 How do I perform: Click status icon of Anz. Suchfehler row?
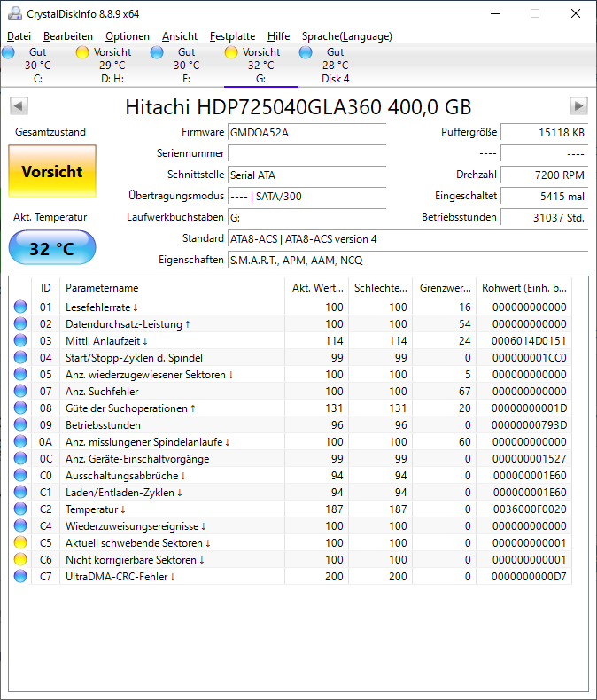coord(20,391)
